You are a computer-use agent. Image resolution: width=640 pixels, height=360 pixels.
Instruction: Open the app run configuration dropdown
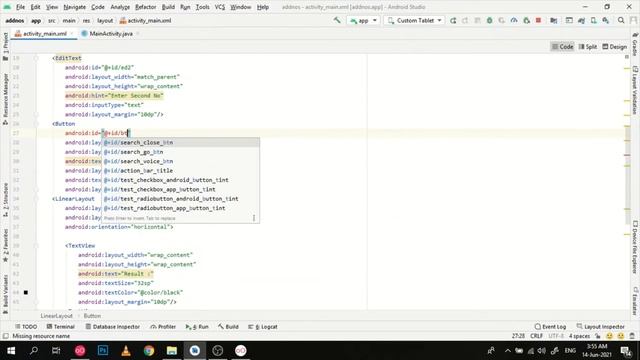pos(363,20)
